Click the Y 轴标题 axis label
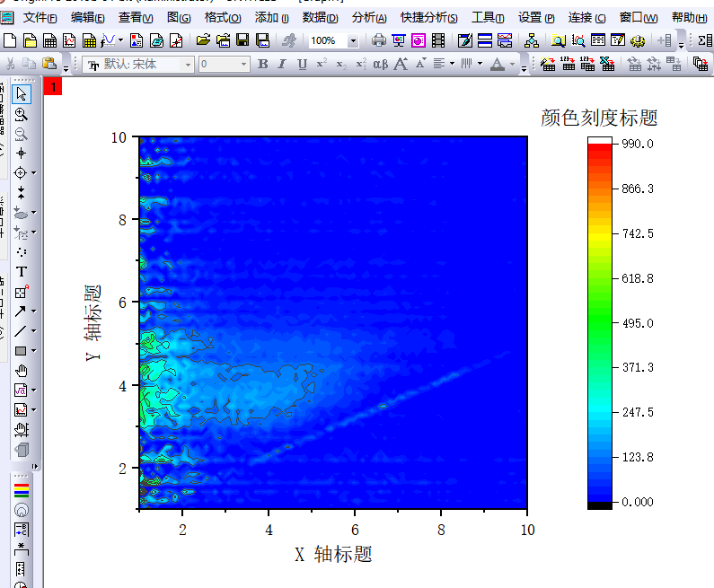 (x=93, y=322)
